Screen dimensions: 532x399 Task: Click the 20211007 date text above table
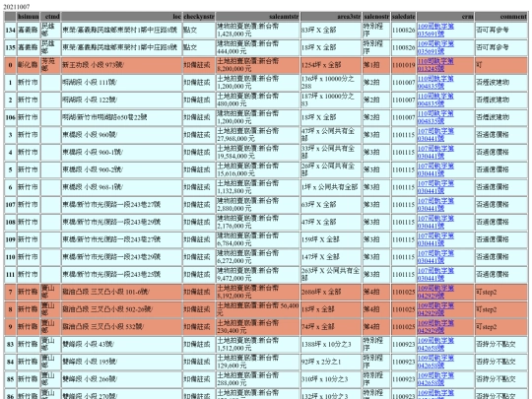17,7
